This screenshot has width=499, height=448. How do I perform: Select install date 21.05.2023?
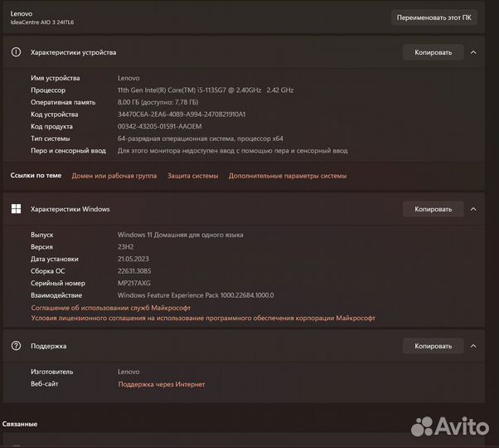click(x=133, y=259)
